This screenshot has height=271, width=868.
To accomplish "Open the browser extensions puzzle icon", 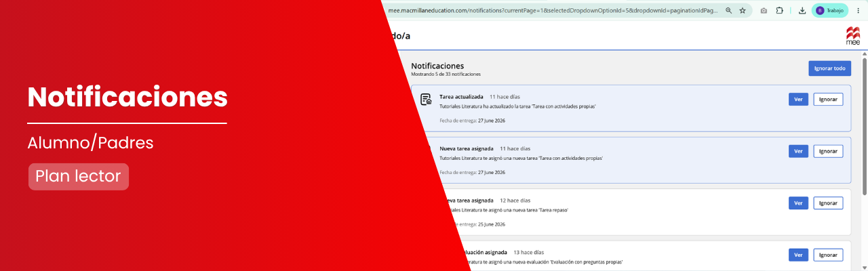I will point(779,11).
